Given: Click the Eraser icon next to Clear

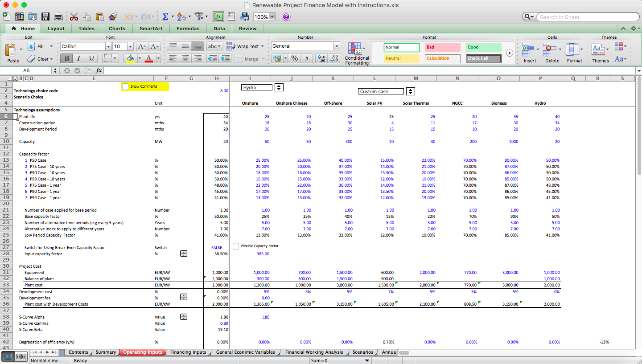Looking at the screenshot, I should click(31, 58).
